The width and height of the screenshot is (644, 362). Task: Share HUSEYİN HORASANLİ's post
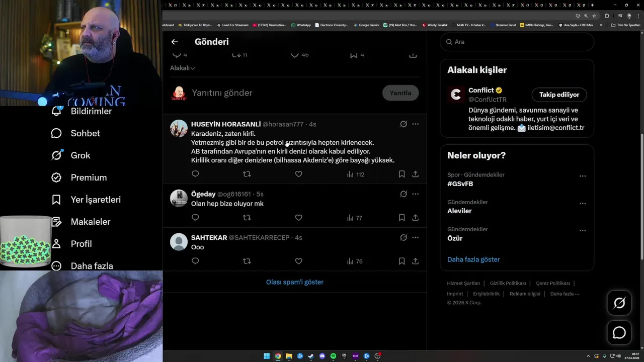click(415, 174)
